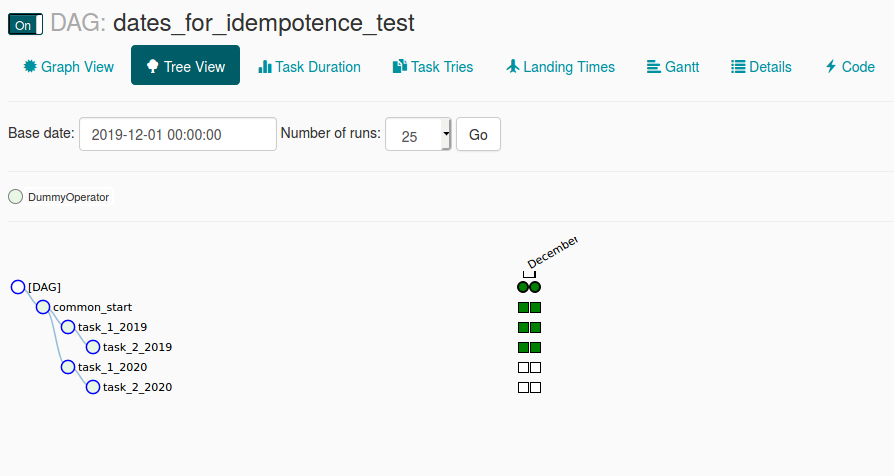Click the Task Tries files icon
Viewport: 894px width, 476px height.
tap(400, 66)
